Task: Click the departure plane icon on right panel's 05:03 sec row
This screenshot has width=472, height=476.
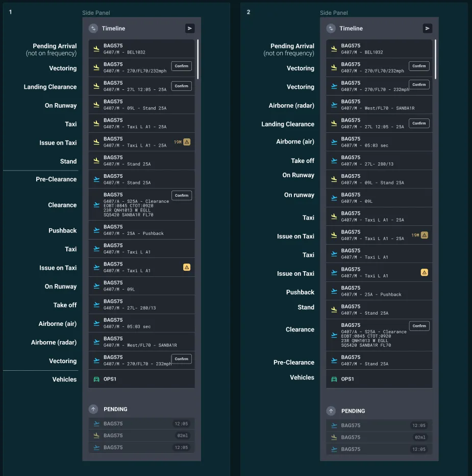Action: tap(334, 142)
